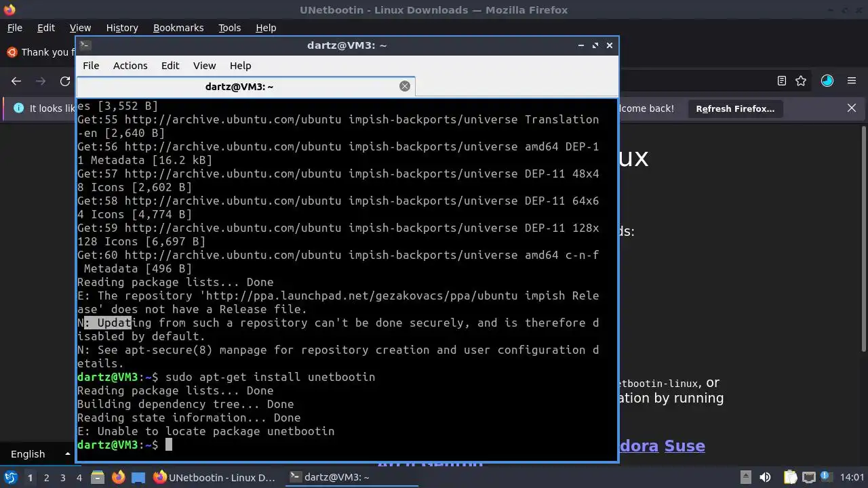Screen dimensions: 868x488
Task: Click the removable media eject tray icon
Action: click(x=745, y=477)
